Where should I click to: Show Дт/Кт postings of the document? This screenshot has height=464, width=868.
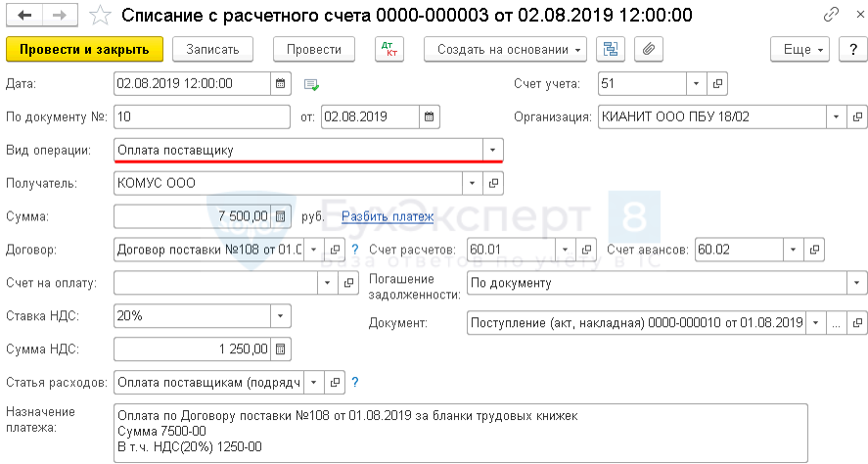(389, 49)
